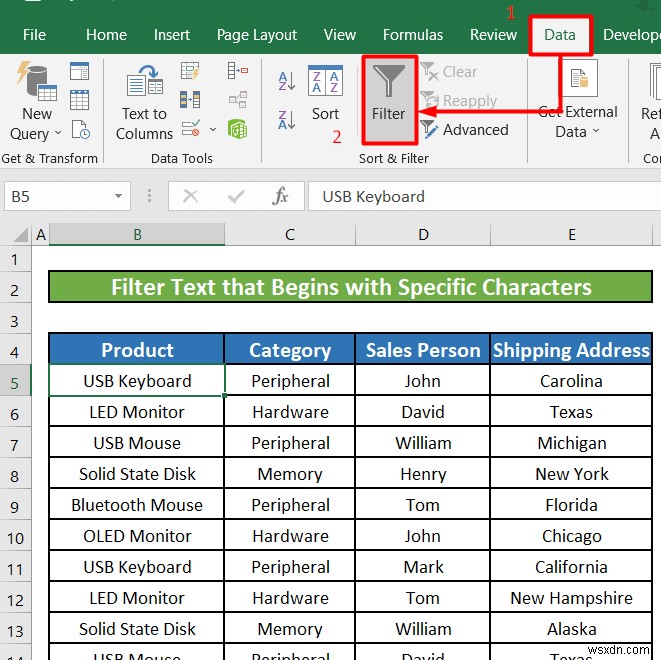Click the Filter funnel button

click(389, 99)
